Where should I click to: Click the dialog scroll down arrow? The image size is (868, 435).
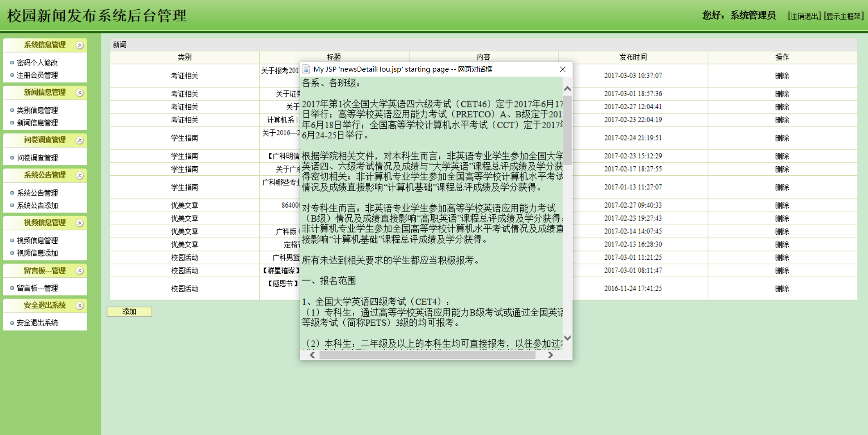(567, 338)
